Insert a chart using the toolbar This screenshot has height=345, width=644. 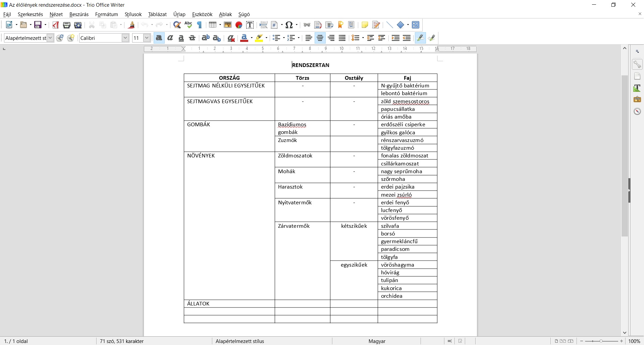(239, 25)
